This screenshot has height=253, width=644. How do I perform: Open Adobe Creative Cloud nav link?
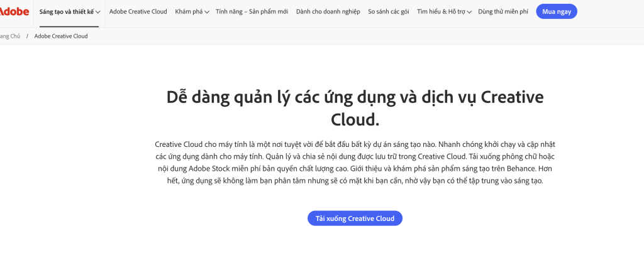[x=138, y=11]
